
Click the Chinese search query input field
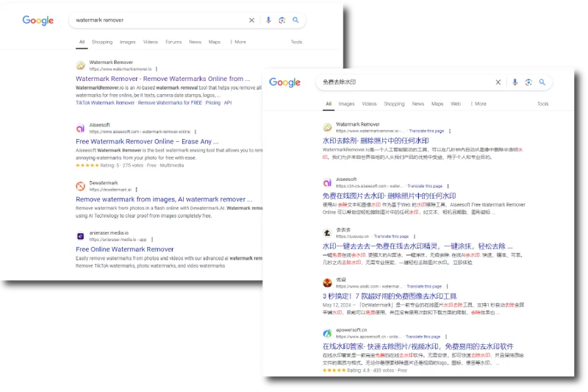406,82
